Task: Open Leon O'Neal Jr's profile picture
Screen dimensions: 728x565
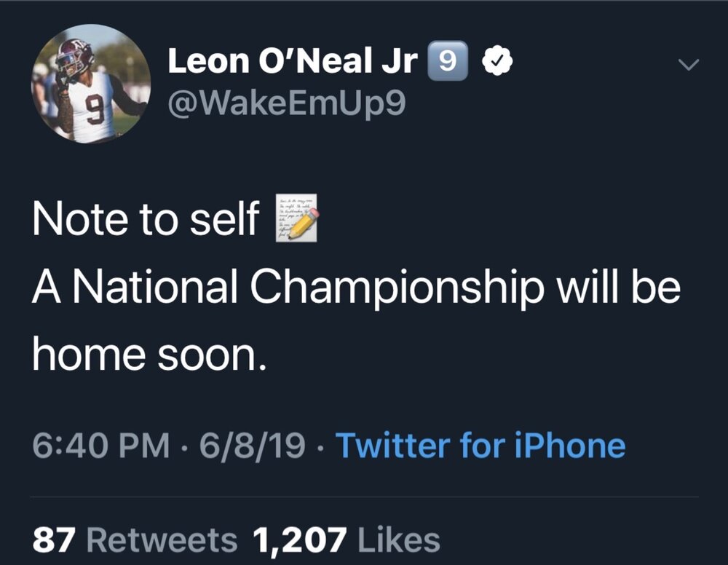Action: point(91,87)
